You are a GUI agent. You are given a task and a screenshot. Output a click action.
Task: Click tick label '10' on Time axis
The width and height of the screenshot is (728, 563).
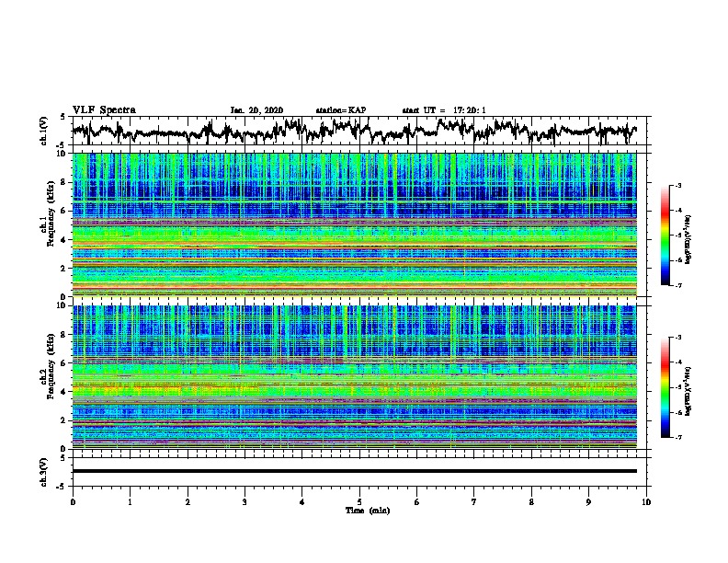pyautogui.click(x=646, y=501)
